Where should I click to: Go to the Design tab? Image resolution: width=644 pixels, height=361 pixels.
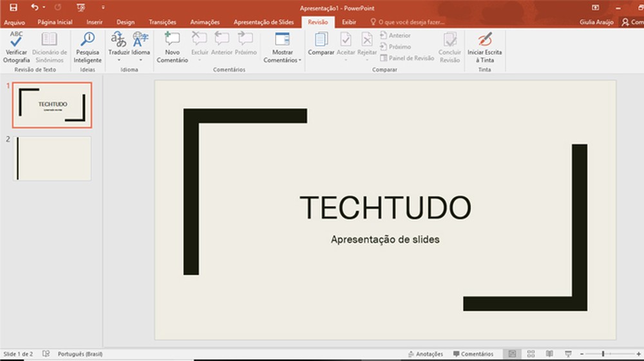[x=126, y=22]
